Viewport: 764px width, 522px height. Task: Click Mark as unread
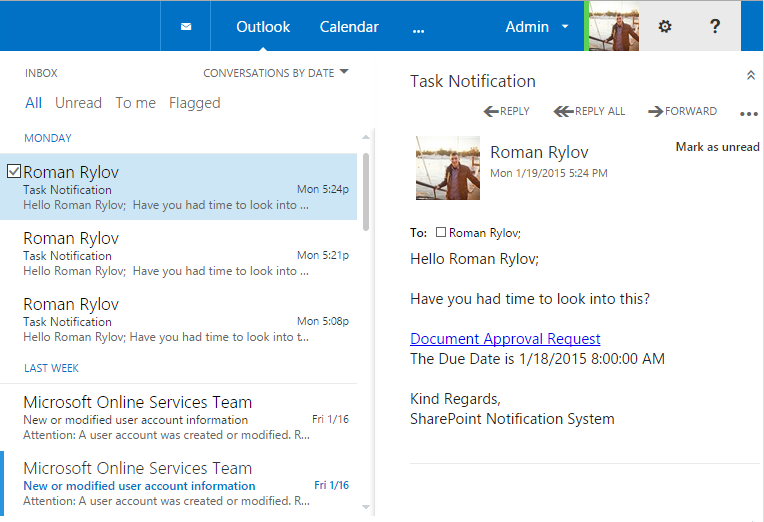pyautogui.click(x=717, y=147)
